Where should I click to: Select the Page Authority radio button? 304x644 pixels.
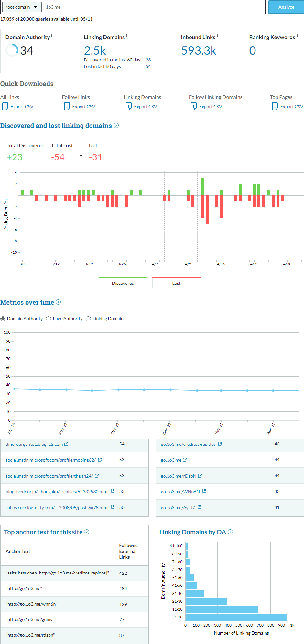tap(49, 319)
